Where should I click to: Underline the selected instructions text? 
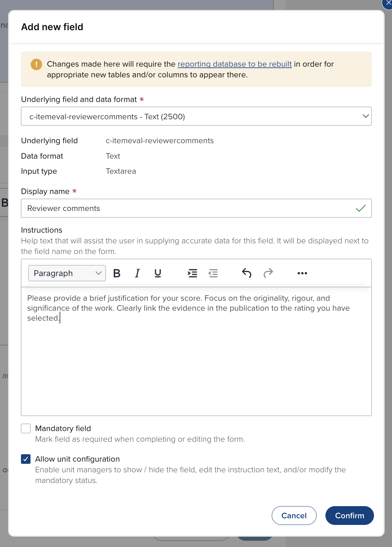pos(158,273)
